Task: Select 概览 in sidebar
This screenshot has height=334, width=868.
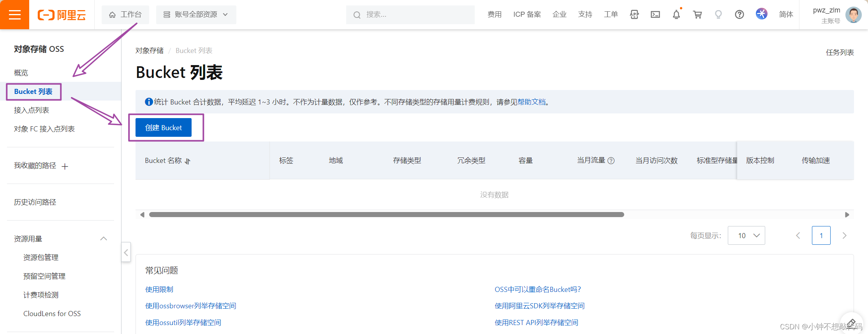Action: click(21, 73)
